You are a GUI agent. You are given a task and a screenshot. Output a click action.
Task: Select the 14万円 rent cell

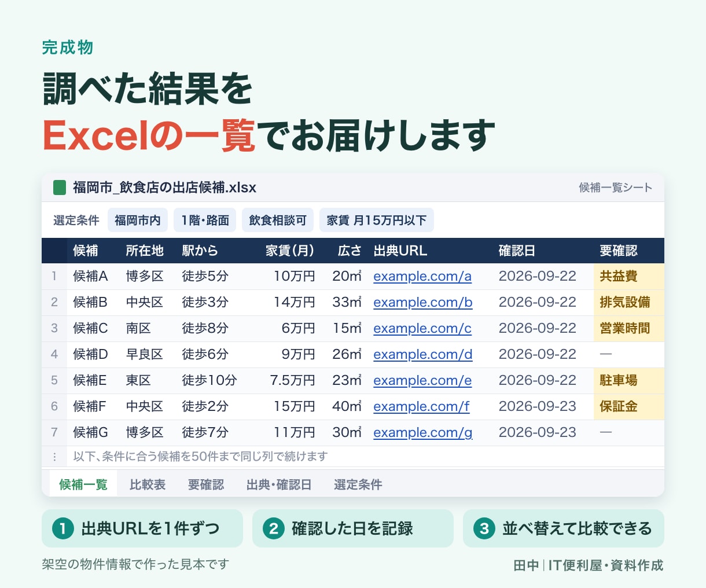(295, 302)
